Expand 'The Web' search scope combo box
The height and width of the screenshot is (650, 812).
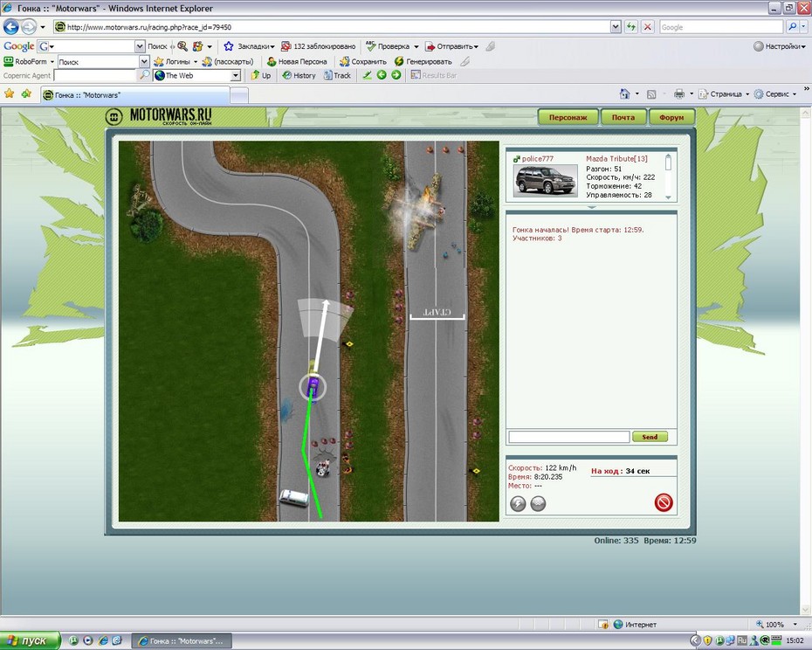click(236, 76)
